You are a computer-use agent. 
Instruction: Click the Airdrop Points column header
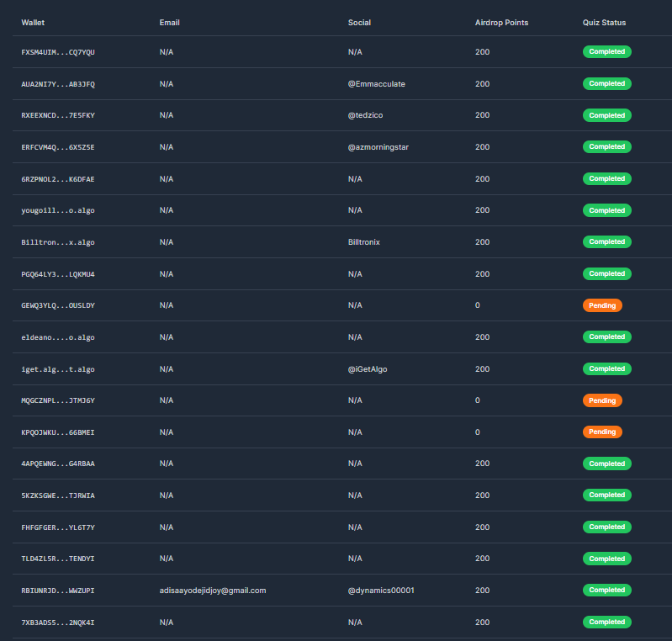501,23
